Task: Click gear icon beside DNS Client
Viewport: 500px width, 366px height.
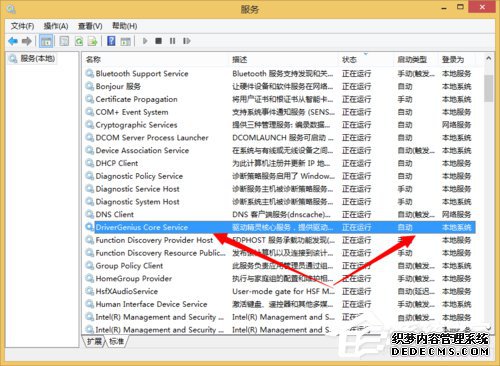Action: [x=89, y=214]
